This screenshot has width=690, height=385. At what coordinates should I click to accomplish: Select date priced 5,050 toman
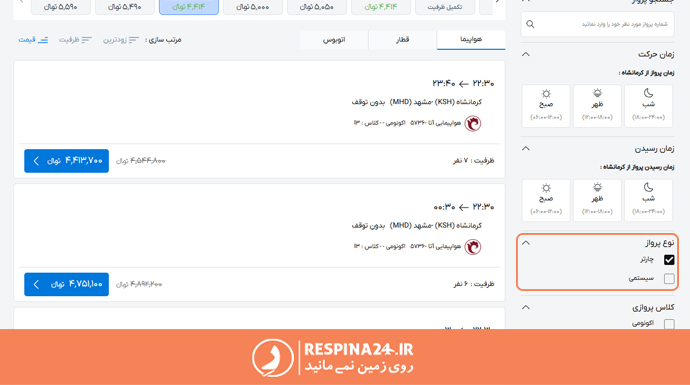tap(317, 7)
